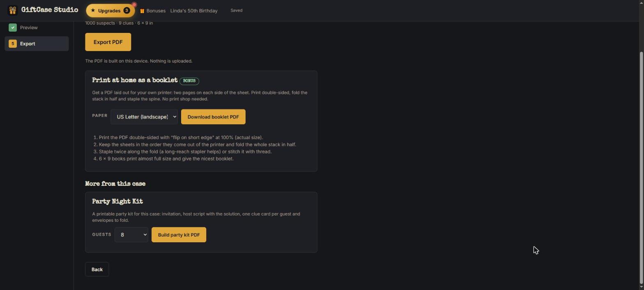This screenshot has height=290, width=644.
Task: Download the booklet PDF
Action: click(213, 117)
